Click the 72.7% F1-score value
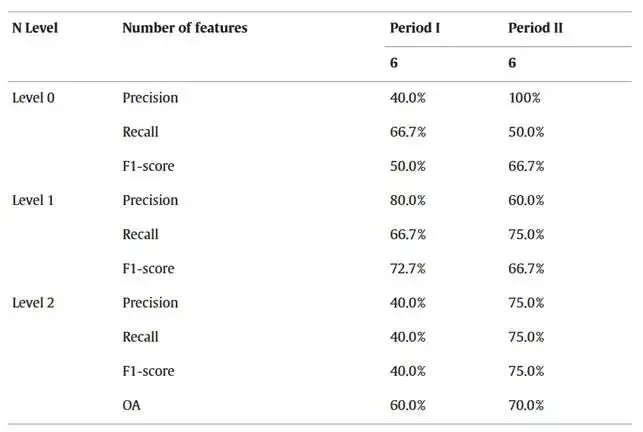The image size is (643, 432). (x=408, y=268)
